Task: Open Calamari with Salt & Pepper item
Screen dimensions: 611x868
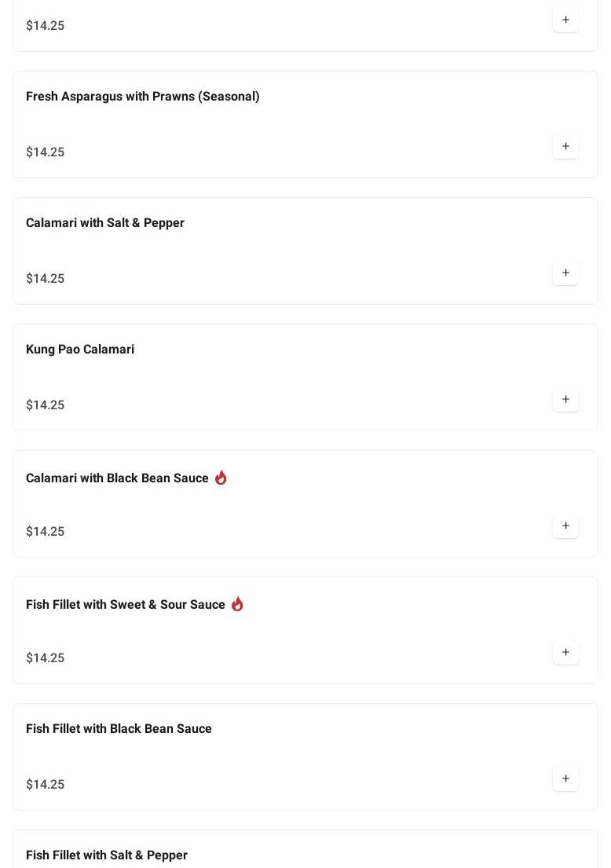Action: pyautogui.click(x=105, y=222)
